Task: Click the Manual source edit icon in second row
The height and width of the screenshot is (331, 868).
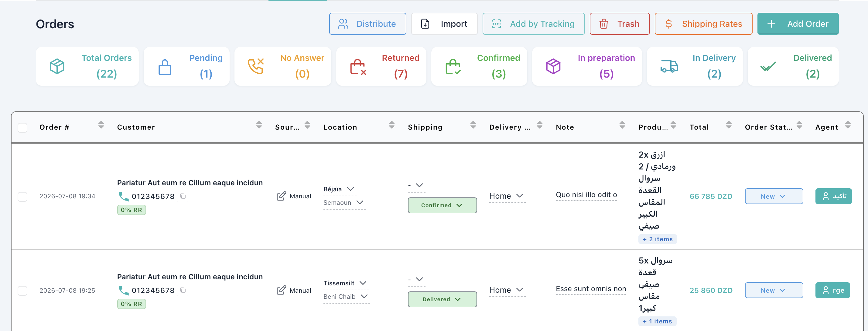Action: (x=281, y=290)
